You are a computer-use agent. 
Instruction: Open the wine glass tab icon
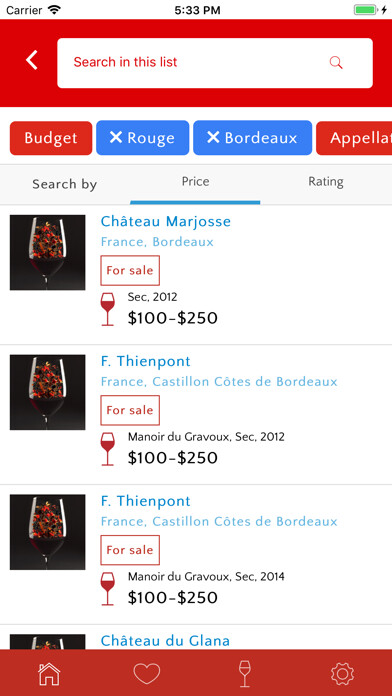click(x=245, y=674)
